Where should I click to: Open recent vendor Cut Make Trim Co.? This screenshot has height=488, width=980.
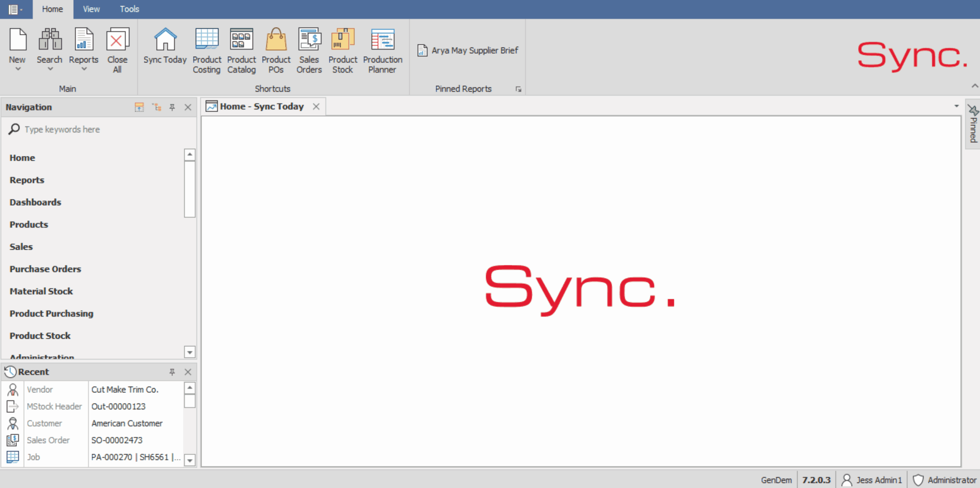pos(125,389)
